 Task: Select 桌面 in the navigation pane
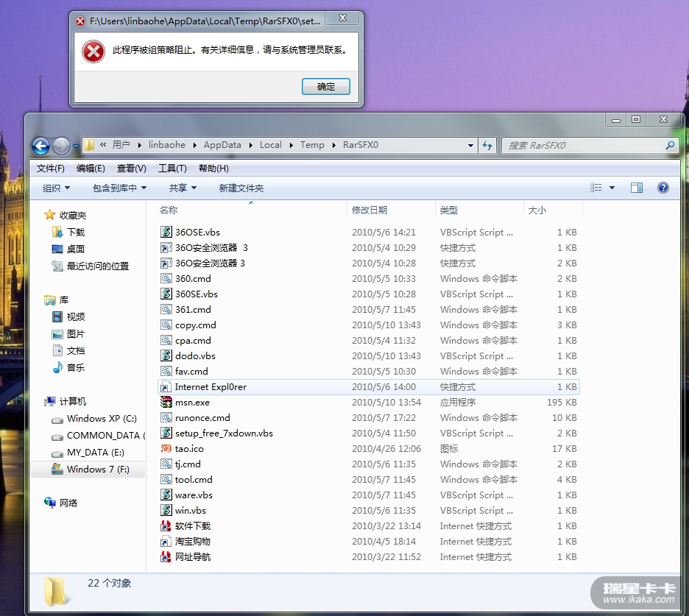click(x=76, y=249)
